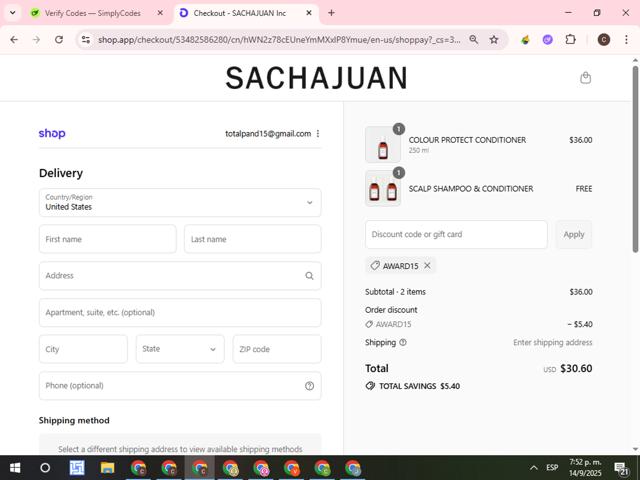This screenshot has height=480, width=640.
Task: Open File Explorer from taskbar
Action: (108, 468)
